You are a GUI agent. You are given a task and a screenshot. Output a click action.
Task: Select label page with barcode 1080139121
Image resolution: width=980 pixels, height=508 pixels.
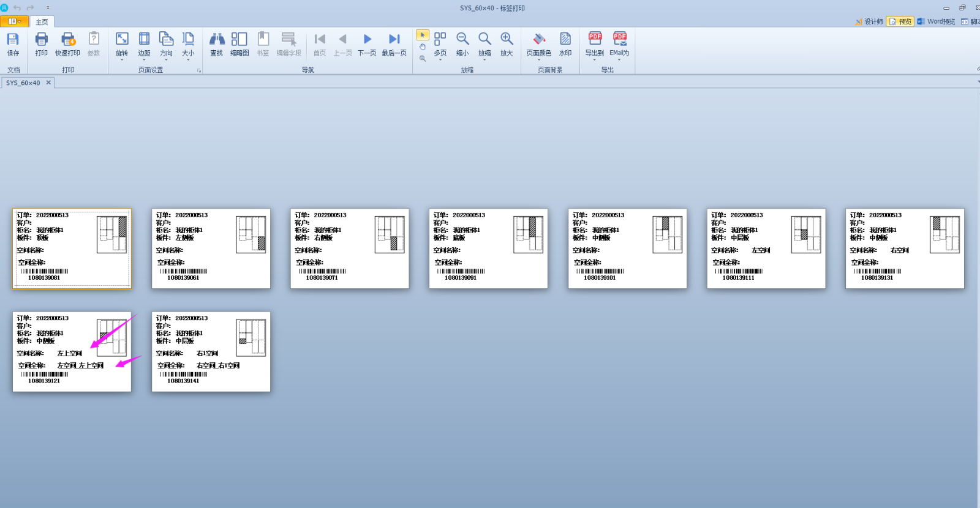pyautogui.click(x=72, y=352)
